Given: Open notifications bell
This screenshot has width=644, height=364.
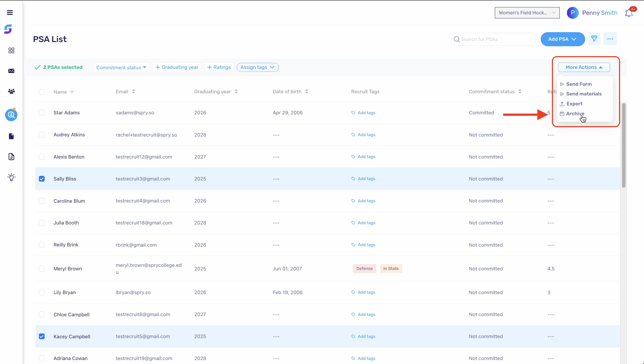Looking at the screenshot, I should point(629,13).
